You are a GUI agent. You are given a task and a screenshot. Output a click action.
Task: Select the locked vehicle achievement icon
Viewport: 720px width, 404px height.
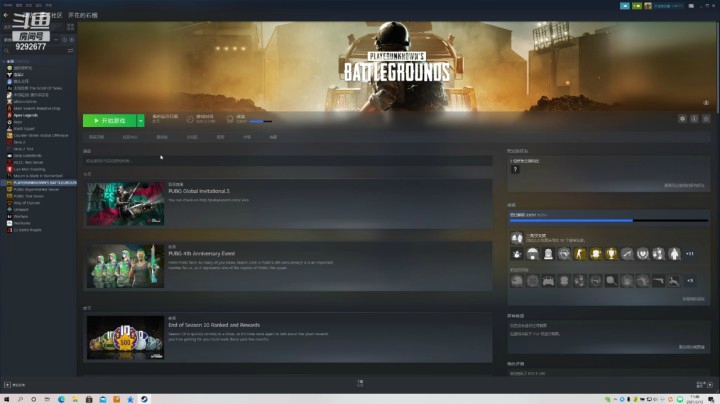(x=548, y=281)
